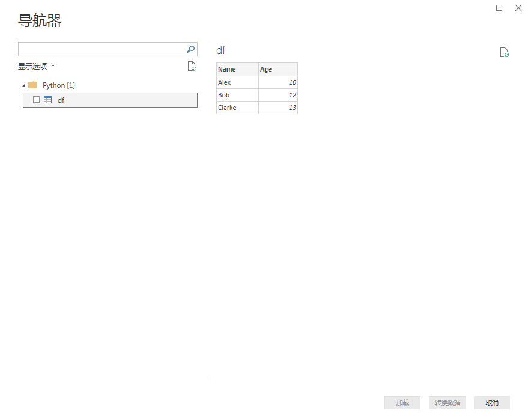Screen dimensions: 528x420
Task: Click the Bob cell
Action: click(237, 95)
